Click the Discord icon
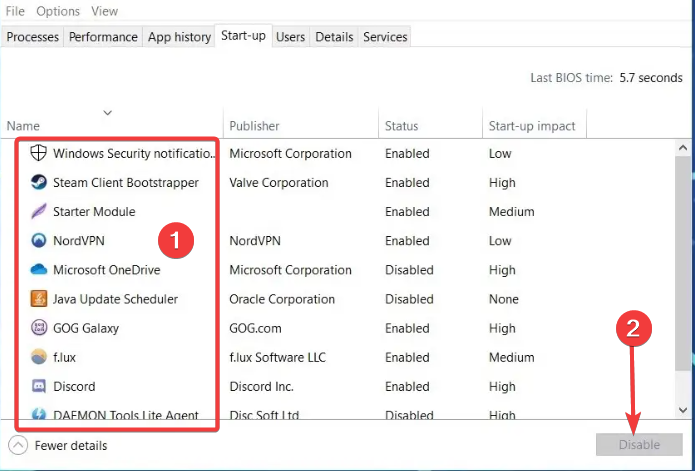The width and height of the screenshot is (695, 471). 39,386
